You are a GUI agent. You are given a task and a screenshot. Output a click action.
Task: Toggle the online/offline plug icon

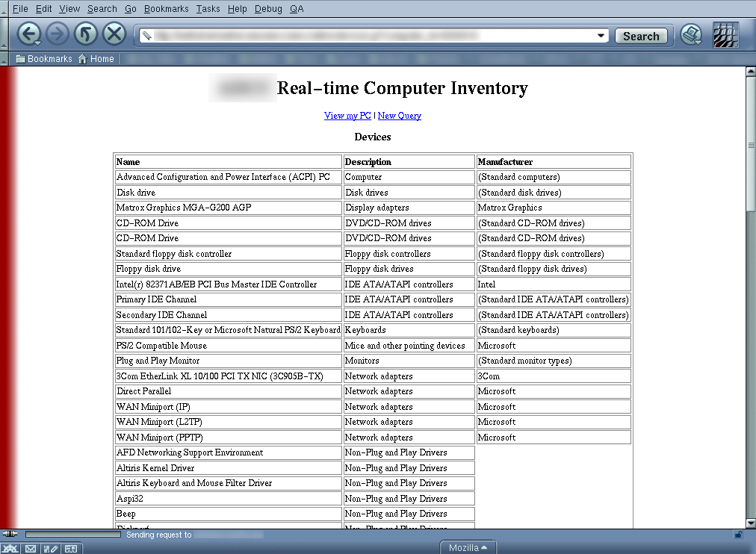(x=10, y=534)
